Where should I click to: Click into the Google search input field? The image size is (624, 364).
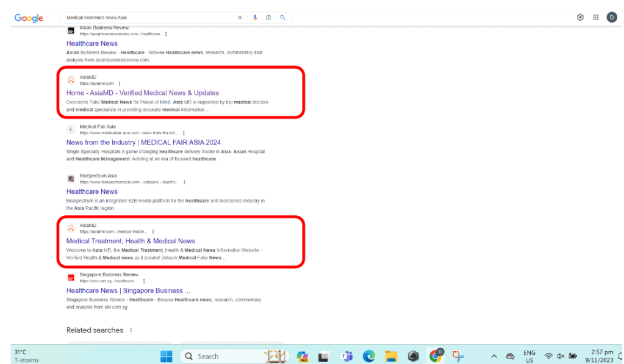point(146,18)
